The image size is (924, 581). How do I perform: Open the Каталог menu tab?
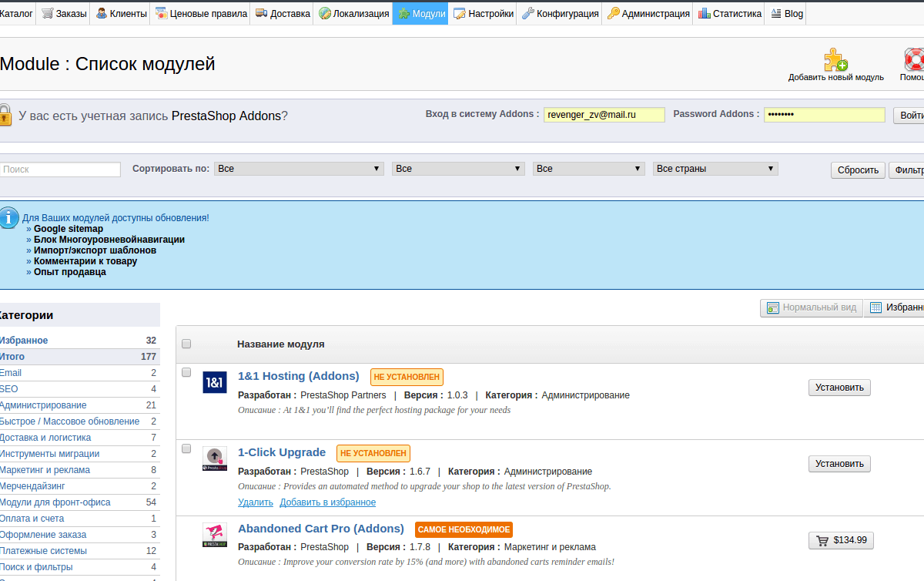(17, 13)
